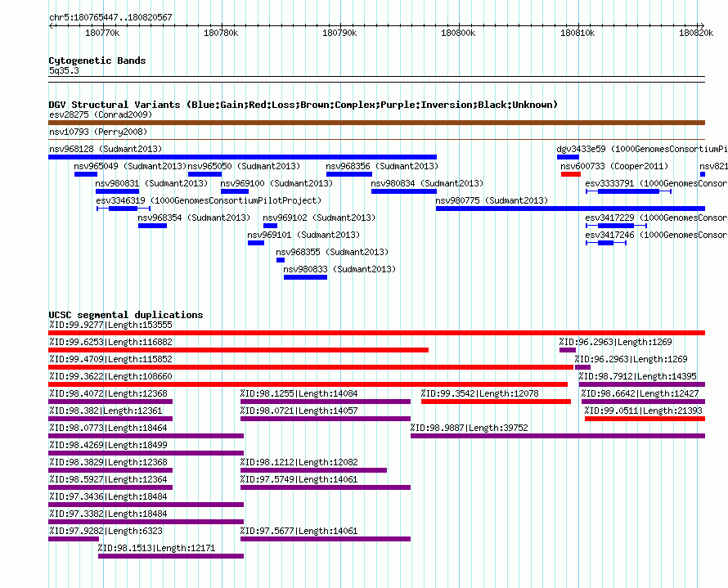The width and height of the screenshot is (728, 588).
Task: Click the %ID:98.0721|Length:14057 duplication label
Action: (x=299, y=411)
